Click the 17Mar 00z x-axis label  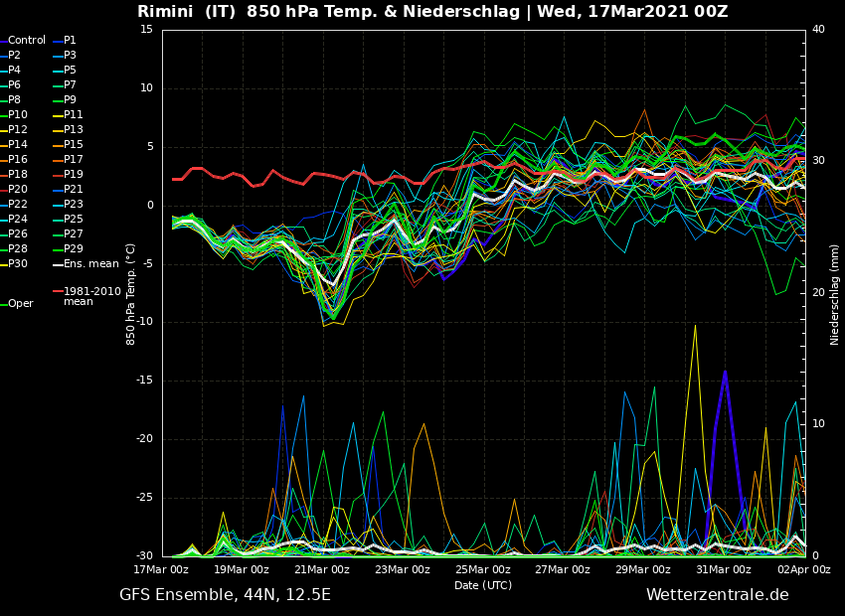(x=163, y=569)
